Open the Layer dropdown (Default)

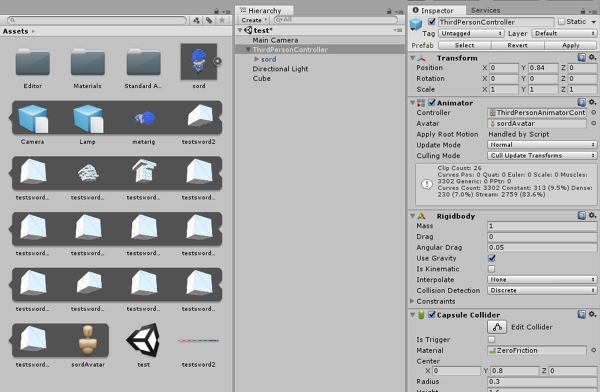(564, 34)
